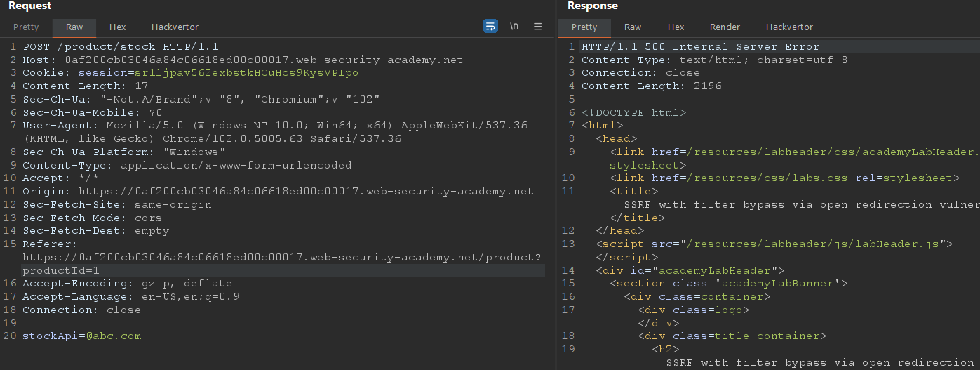Image resolution: width=980 pixels, height=370 pixels.
Task: Open the Request Hackvertor tab
Action: [x=175, y=27]
